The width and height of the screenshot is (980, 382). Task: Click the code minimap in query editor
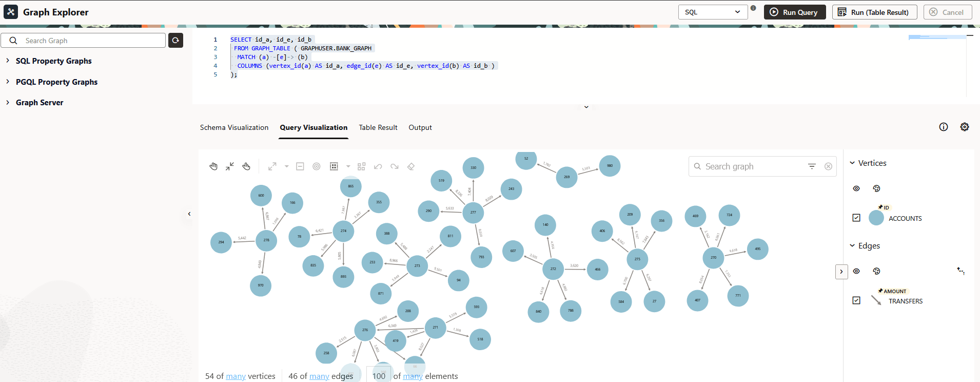937,37
